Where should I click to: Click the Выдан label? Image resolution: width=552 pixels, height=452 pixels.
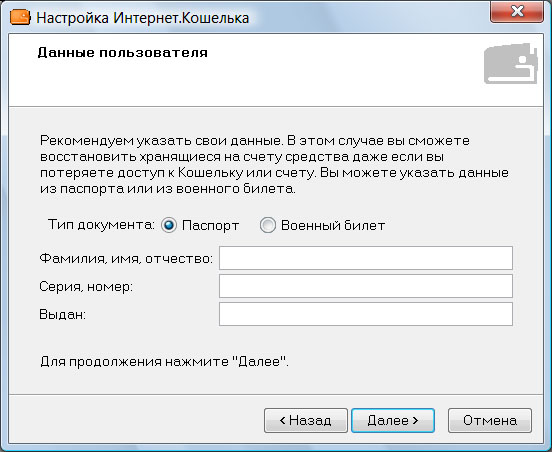coord(62,314)
